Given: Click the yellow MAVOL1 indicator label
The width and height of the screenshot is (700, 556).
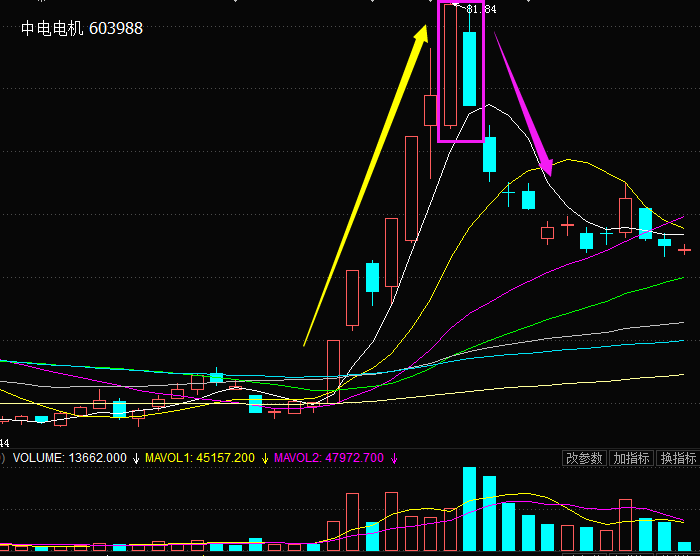Looking at the screenshot, I should [x=199, y=458].
